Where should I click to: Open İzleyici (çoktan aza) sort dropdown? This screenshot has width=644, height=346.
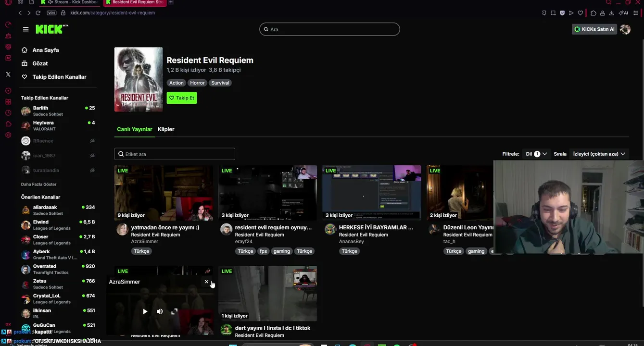point(599,154)
